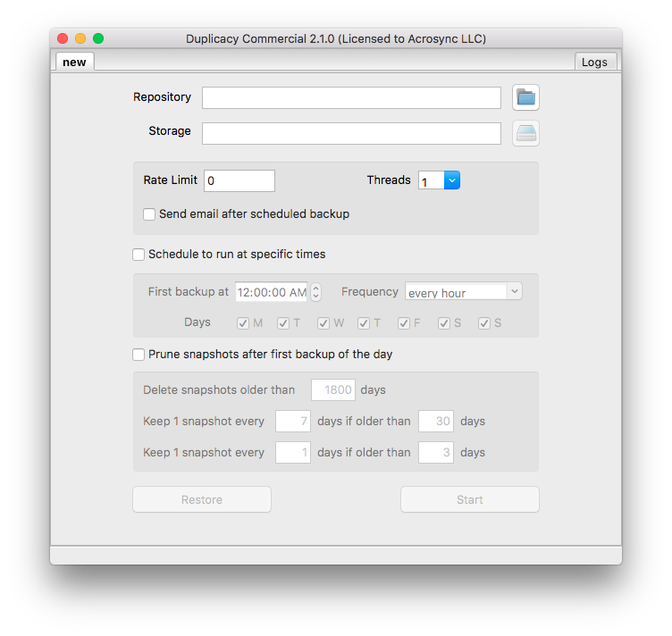Screen dimensions: 672x636
Task: Check Schedule to run at specific times
Action: coord(139,255)
